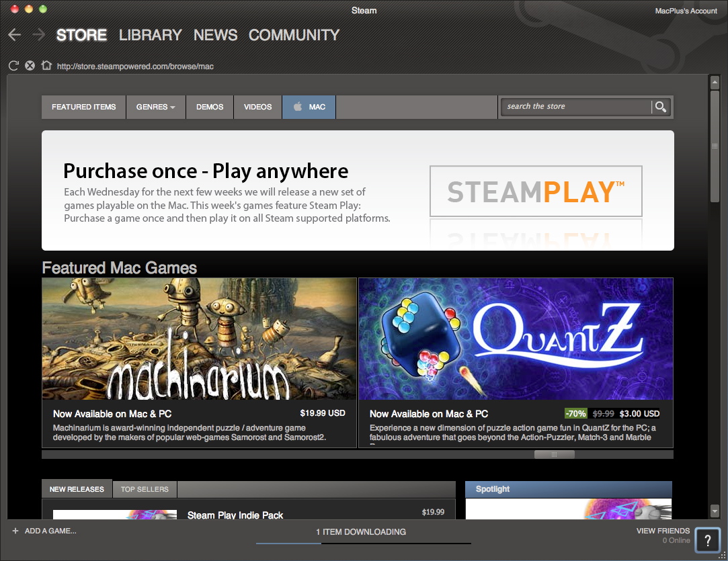Click the search magnifier icon
Screen dimensions: 728x561
coord(660,107)
